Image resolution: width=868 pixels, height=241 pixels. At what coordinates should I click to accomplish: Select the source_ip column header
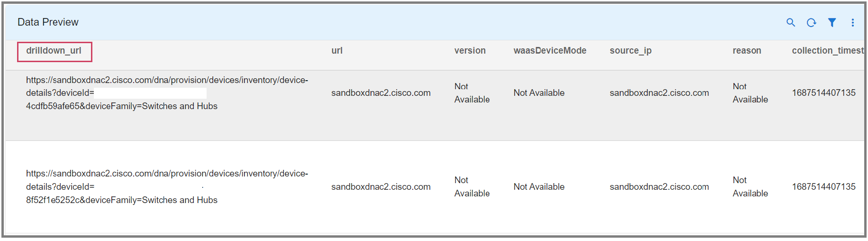point(630,51)
